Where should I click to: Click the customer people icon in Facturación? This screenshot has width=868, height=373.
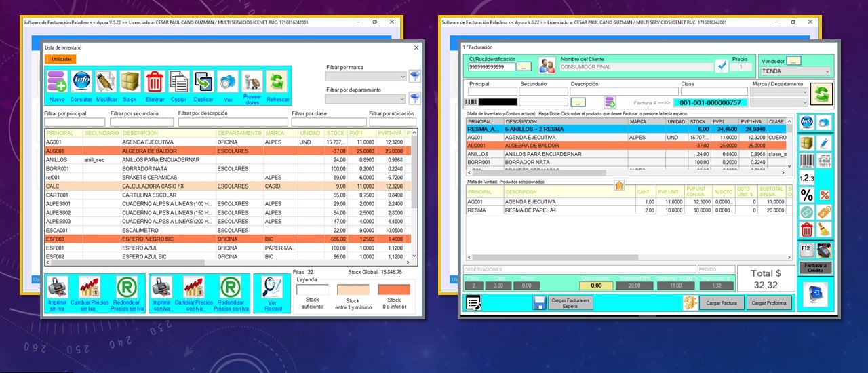[547, 65]
